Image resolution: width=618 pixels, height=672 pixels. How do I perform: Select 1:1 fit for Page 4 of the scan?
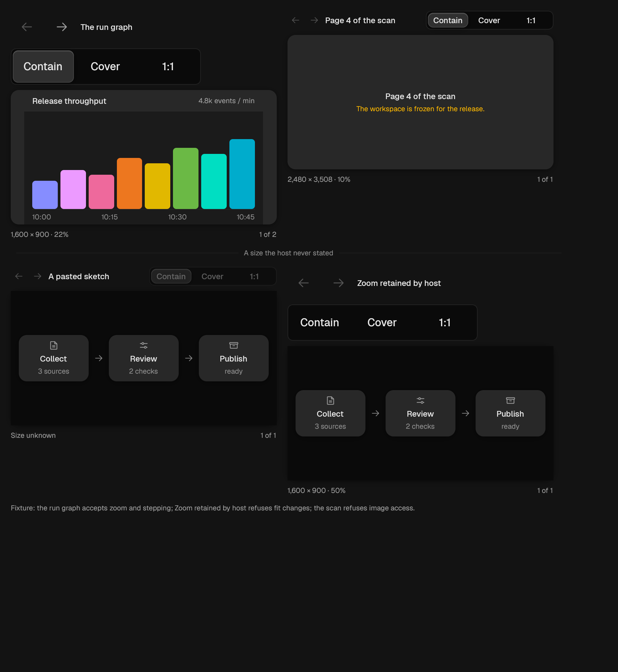531,20
